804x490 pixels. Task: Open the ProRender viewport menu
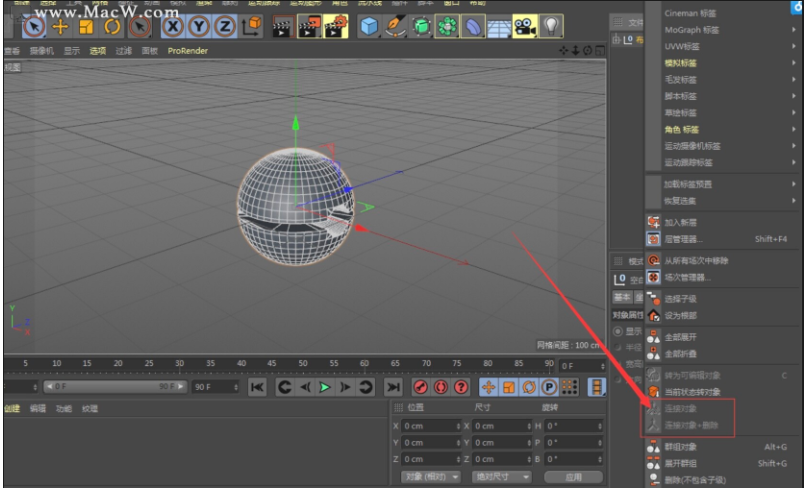[188, 51]
